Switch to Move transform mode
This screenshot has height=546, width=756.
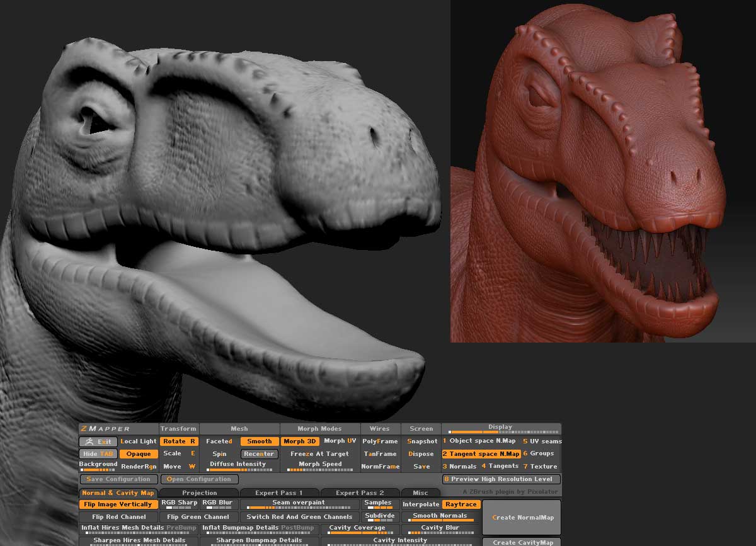click(179, 467)
